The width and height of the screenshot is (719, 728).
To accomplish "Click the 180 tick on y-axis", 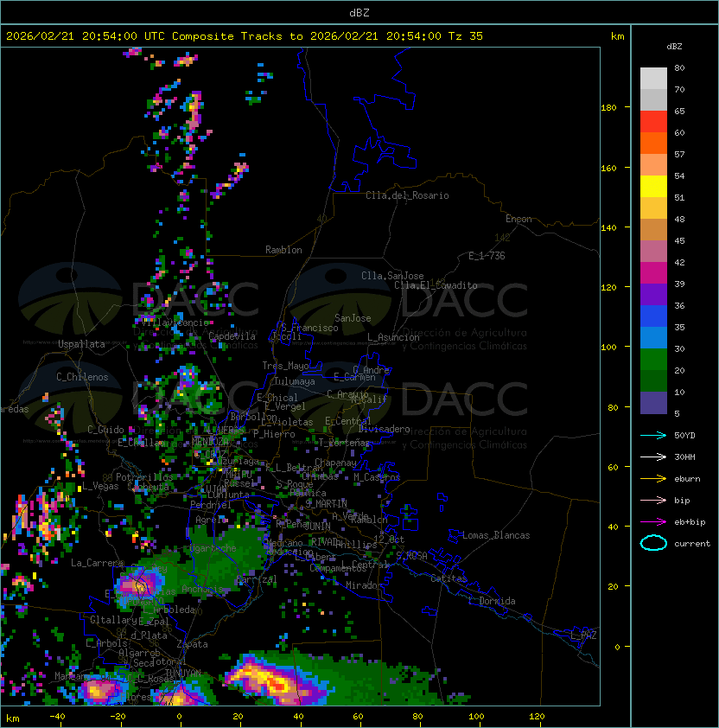I will pyautogui.click(x=608, y=108).
